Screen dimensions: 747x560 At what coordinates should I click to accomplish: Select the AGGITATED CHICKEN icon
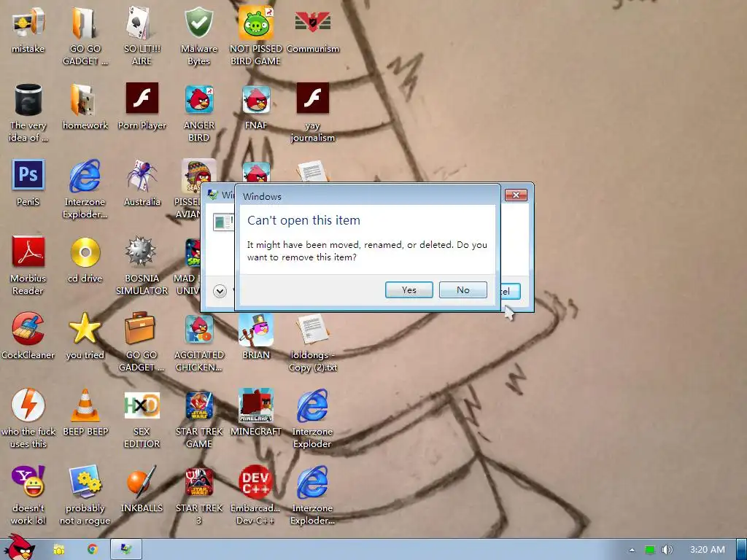click(198, 343)
